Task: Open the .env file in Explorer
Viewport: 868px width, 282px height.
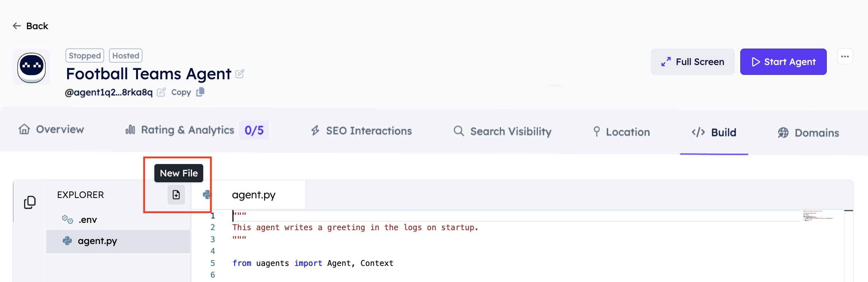Action: (x=88, y=220)
